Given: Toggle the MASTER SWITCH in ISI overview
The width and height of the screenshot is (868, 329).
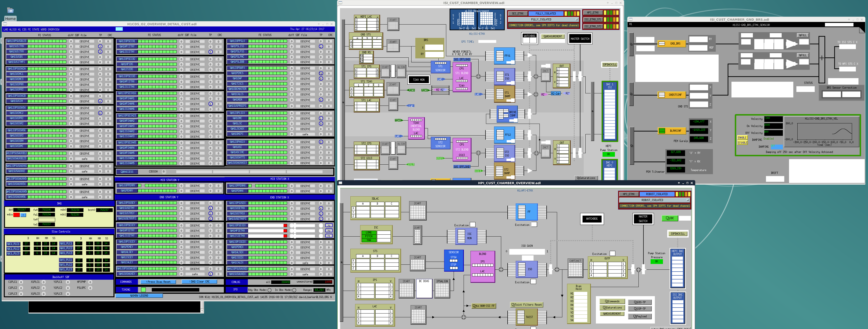Looking at the screenshot, I should pos(580,39).
